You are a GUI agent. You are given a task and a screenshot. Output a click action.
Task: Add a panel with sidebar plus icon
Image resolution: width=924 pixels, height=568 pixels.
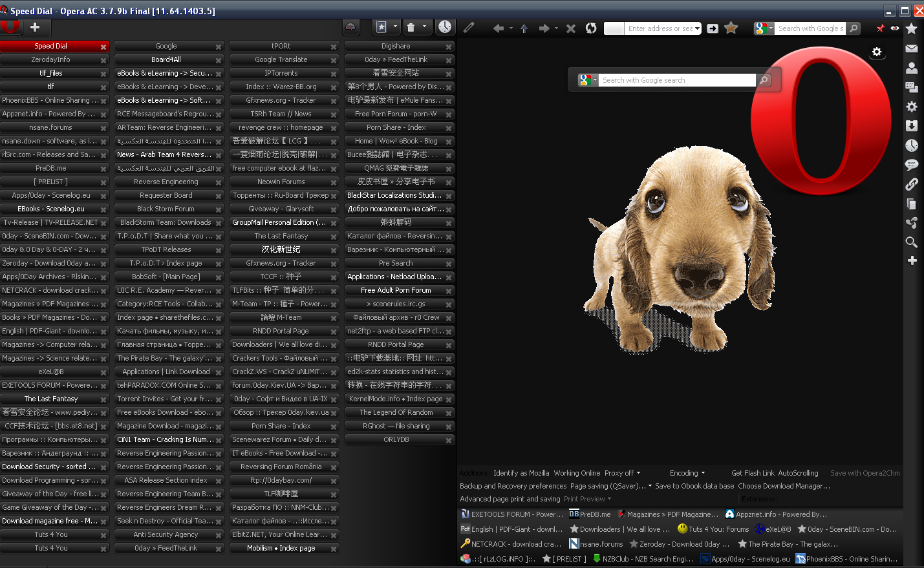click(x=912, y=260)
